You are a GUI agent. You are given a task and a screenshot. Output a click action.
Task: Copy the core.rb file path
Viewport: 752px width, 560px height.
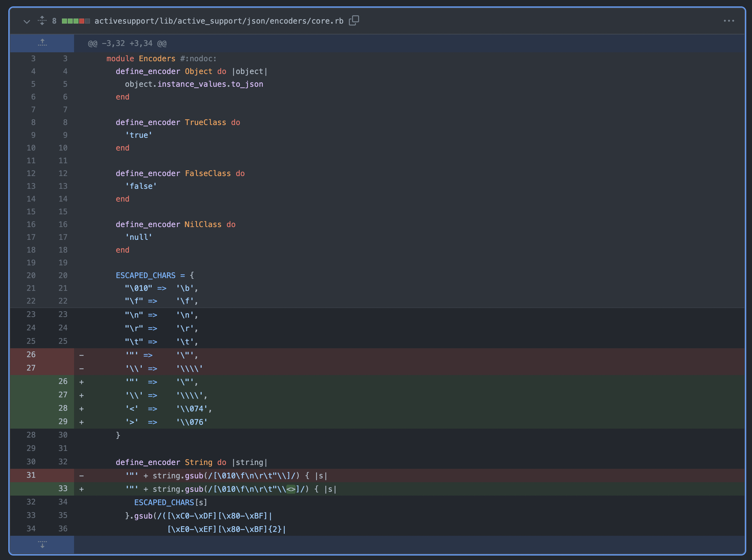[354, 21]
